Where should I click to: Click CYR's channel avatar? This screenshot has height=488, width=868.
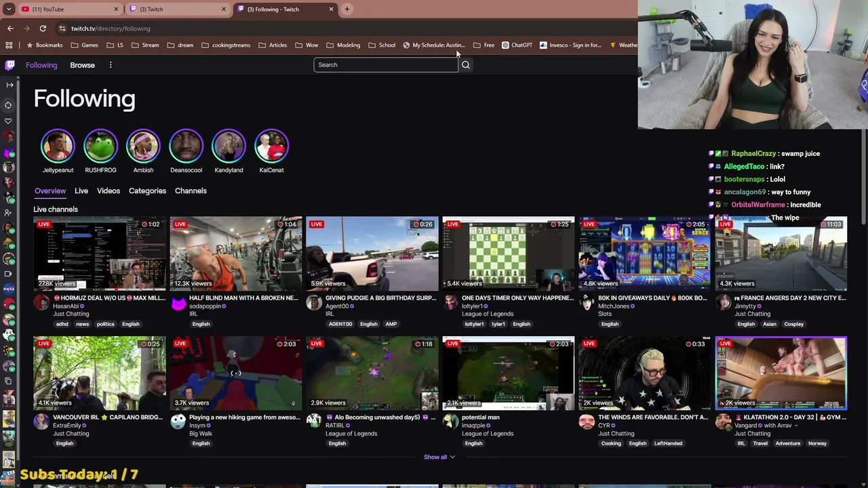pos(587,422)
